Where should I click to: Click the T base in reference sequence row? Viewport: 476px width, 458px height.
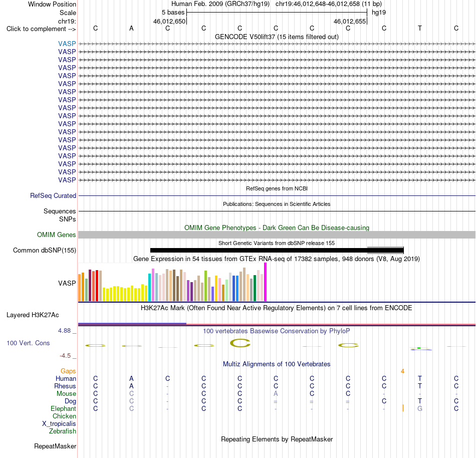[x=420, y=28]
